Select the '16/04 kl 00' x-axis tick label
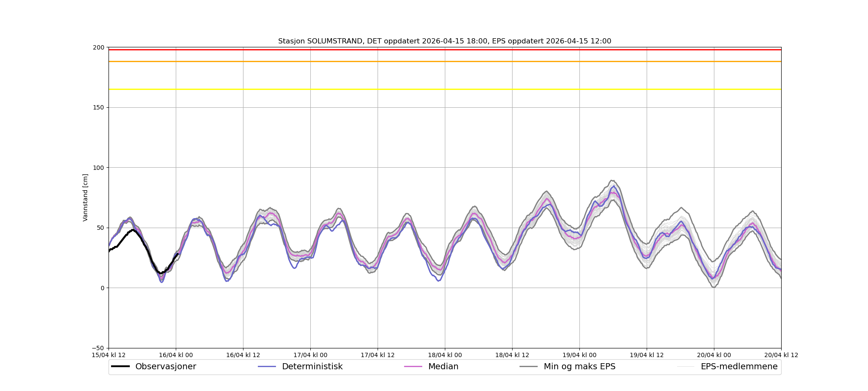The width and height of the screenshot is (868, 391). pos(176,355)
